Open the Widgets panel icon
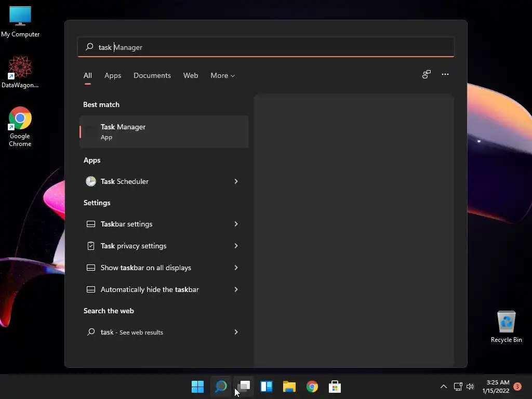 click(x=267, y=387)
